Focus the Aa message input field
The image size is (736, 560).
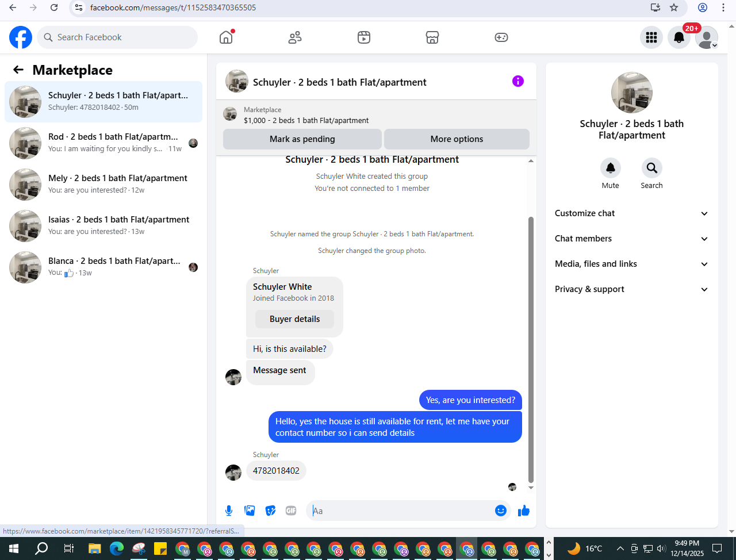(400, 511)
